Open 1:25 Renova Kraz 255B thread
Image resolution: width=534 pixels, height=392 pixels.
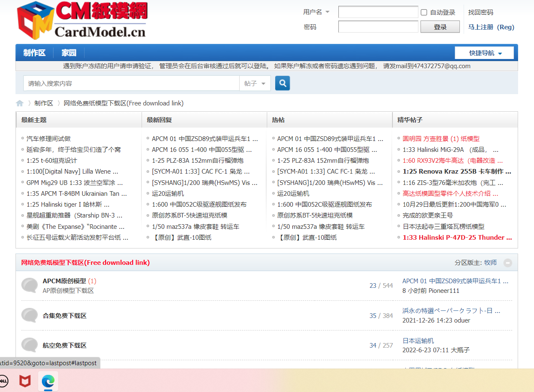point(457,172)
